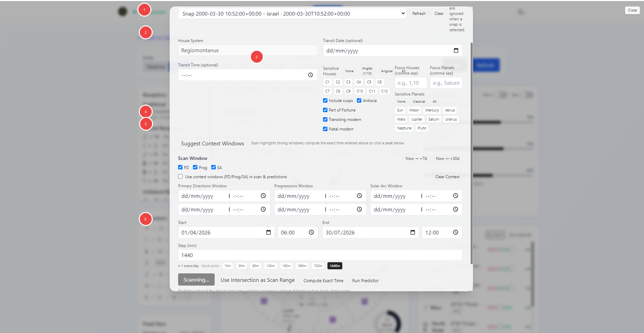Click the Run Predictor button

click(365, 280)
